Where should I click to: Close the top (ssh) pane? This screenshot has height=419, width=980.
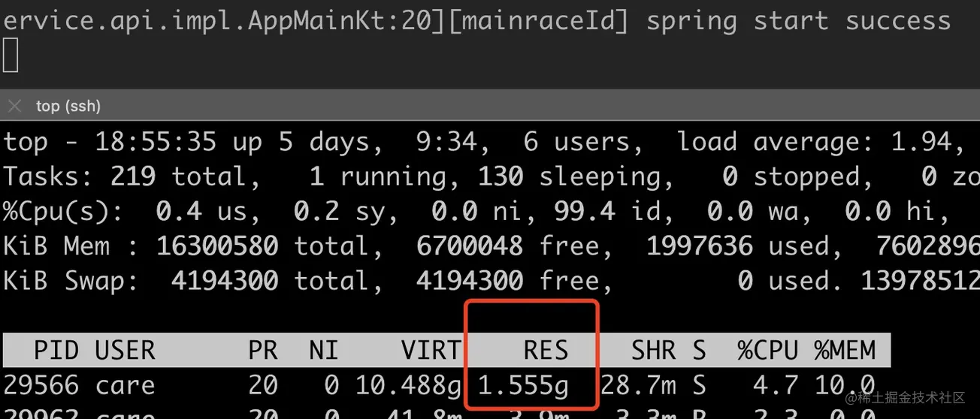click(x=14, y=106)
